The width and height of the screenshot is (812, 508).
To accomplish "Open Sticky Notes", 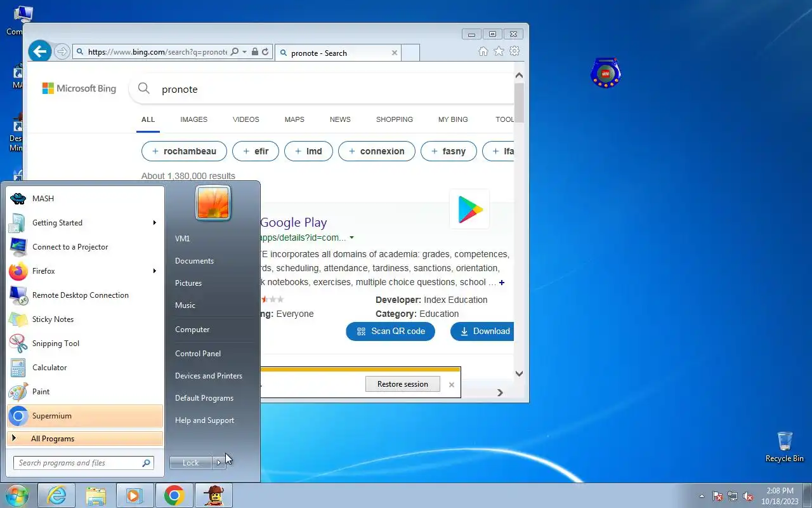I will [85, 319].
